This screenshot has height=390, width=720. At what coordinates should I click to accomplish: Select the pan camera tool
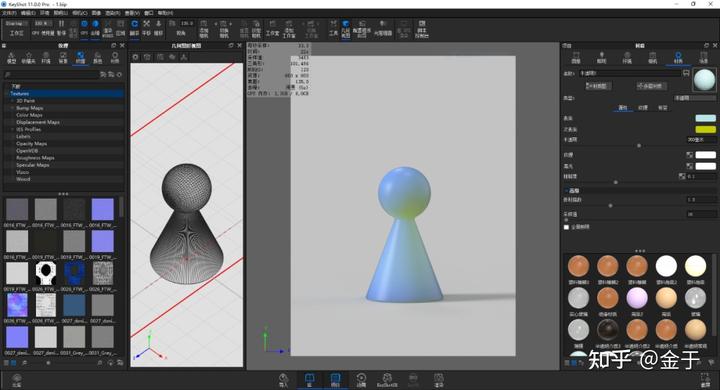click(146, 28)
